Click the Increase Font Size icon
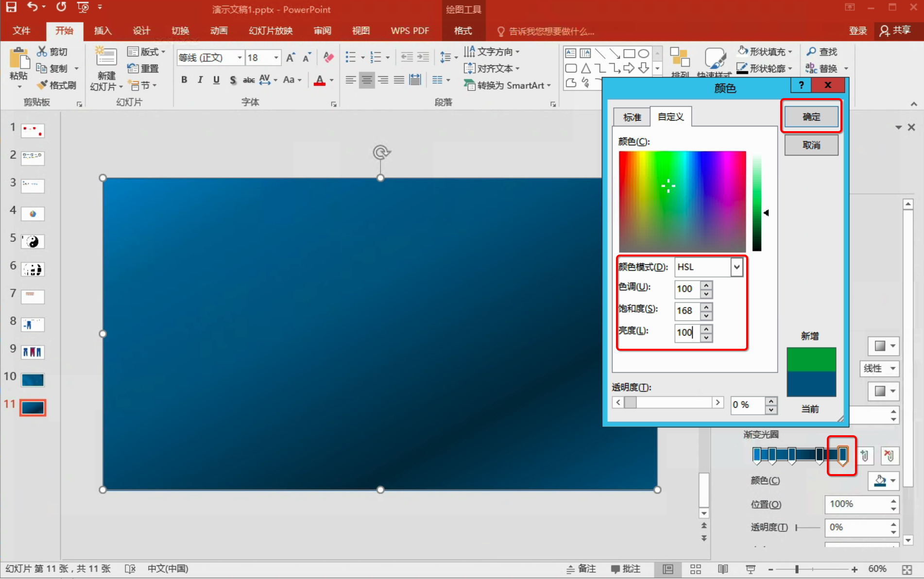Image resolution: width=924 pixels, height=579 pixels. click(290, 57)
